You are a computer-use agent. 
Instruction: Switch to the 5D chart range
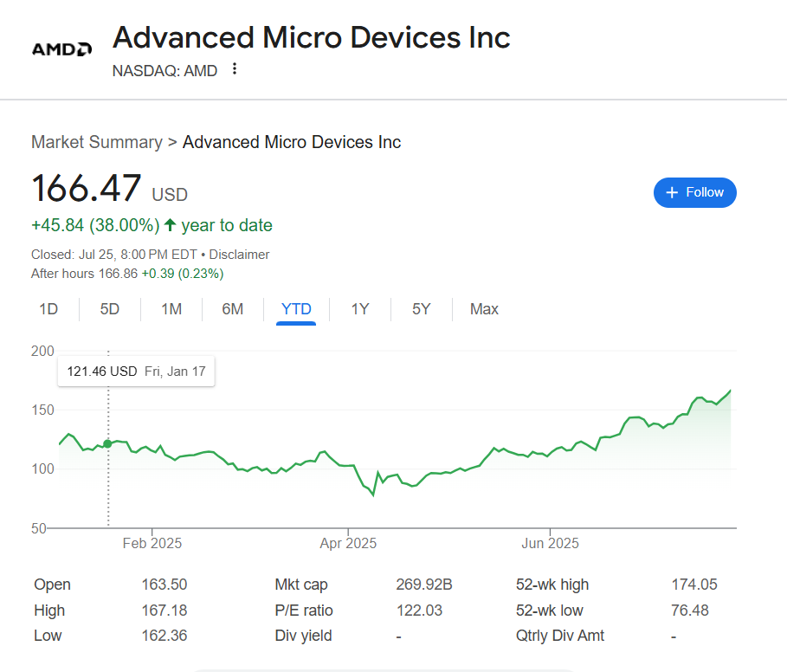[109, 309]
